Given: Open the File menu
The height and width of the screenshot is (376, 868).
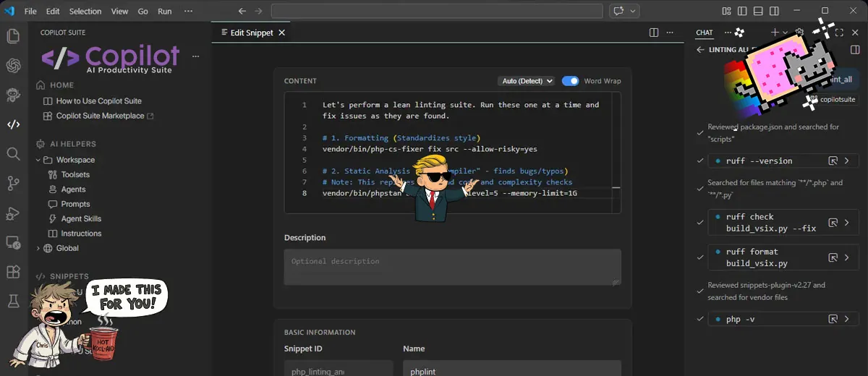Looking at the screenshot, I should point(30,12).
